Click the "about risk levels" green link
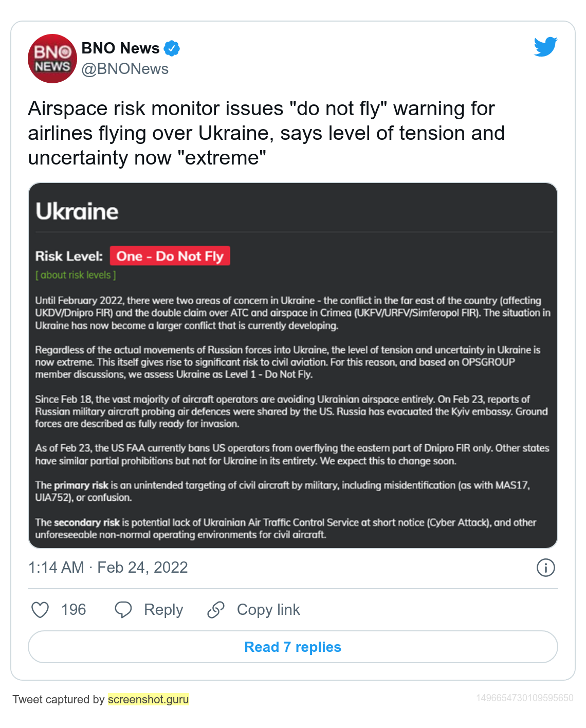 coord(76,275)
